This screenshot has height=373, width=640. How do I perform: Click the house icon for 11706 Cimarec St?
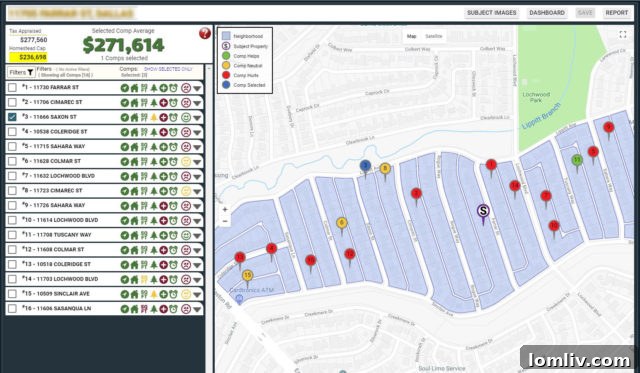pos(134,102)
